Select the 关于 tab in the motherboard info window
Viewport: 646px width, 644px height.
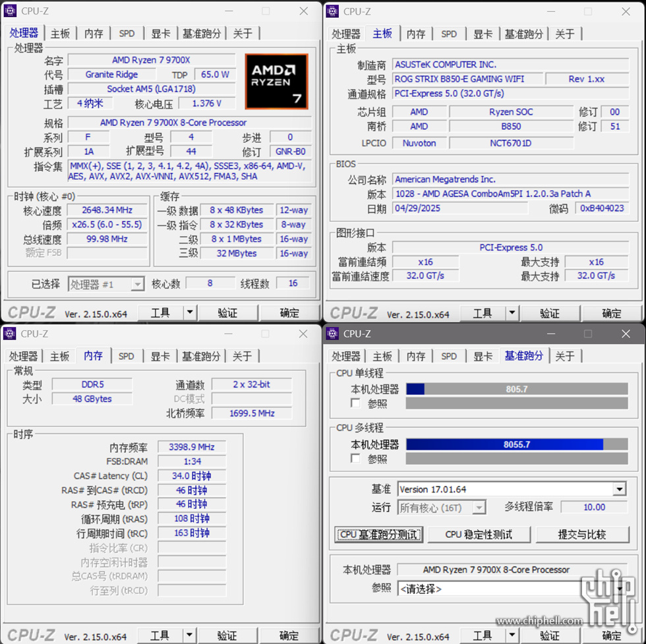pos(564,34)
